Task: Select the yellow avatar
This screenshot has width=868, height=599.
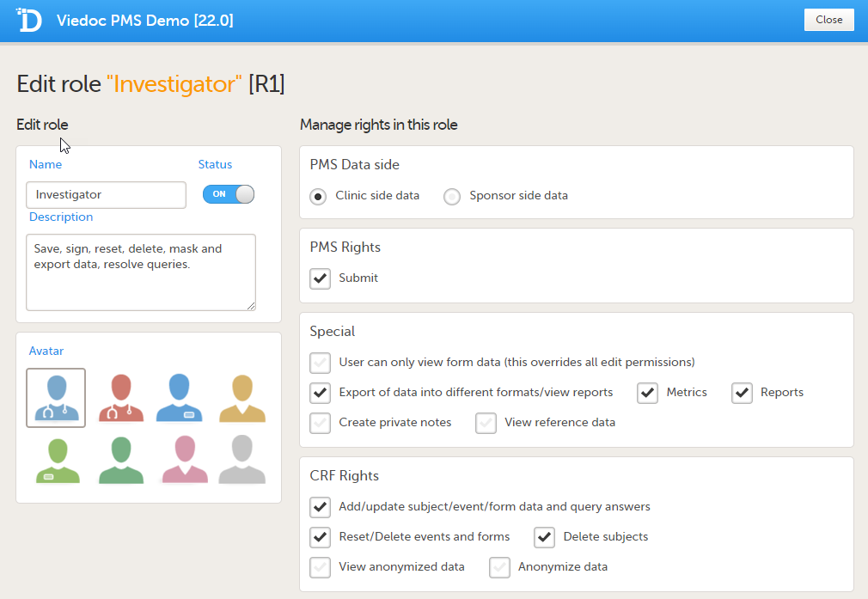Action: pyautogui.click(x=241, y=398)
